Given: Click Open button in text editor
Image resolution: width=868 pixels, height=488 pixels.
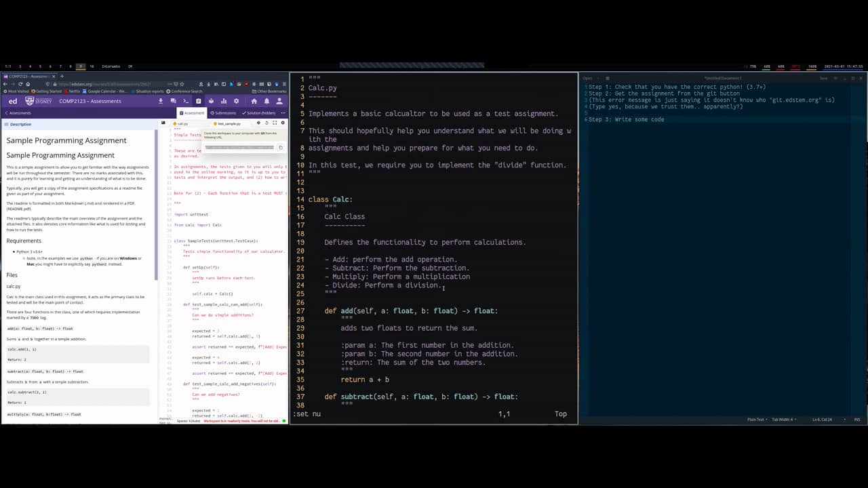Looking at the screenshot, I should pyautogui.click(x=587, y=78).
